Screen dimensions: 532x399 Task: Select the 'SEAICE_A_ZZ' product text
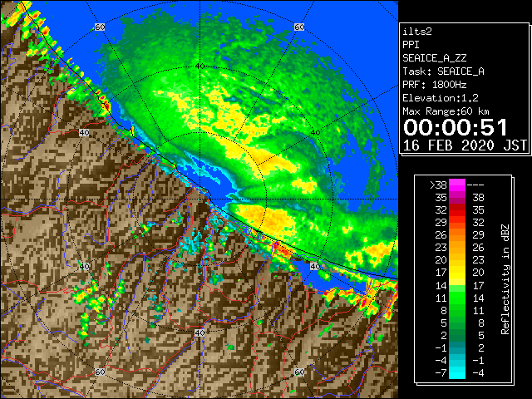coord(435,58)
